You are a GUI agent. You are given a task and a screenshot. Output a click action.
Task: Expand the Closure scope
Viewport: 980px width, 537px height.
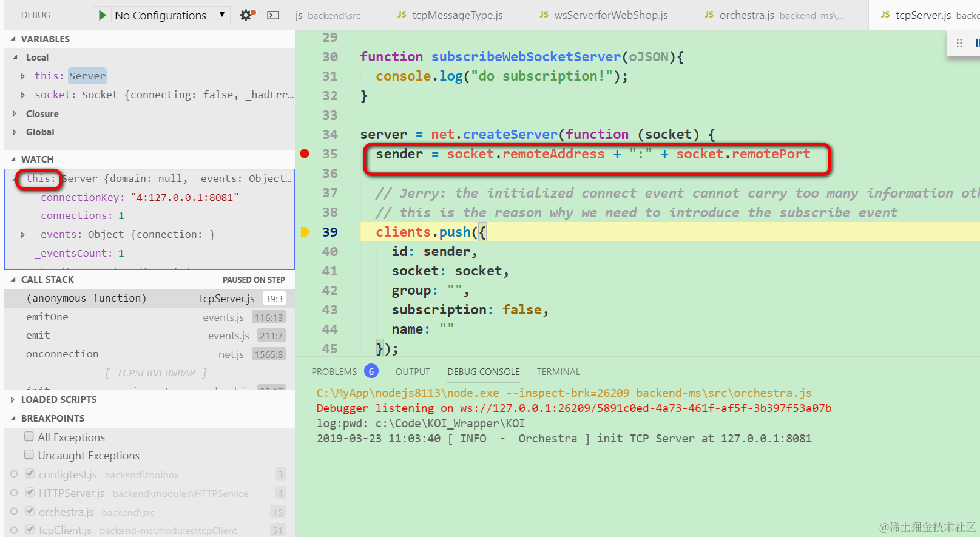tap(15, 113)
